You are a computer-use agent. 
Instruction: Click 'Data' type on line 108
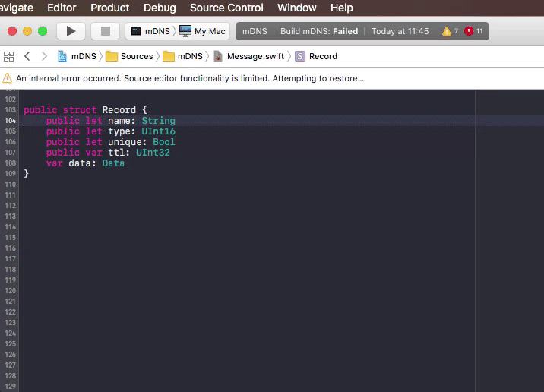113,163
